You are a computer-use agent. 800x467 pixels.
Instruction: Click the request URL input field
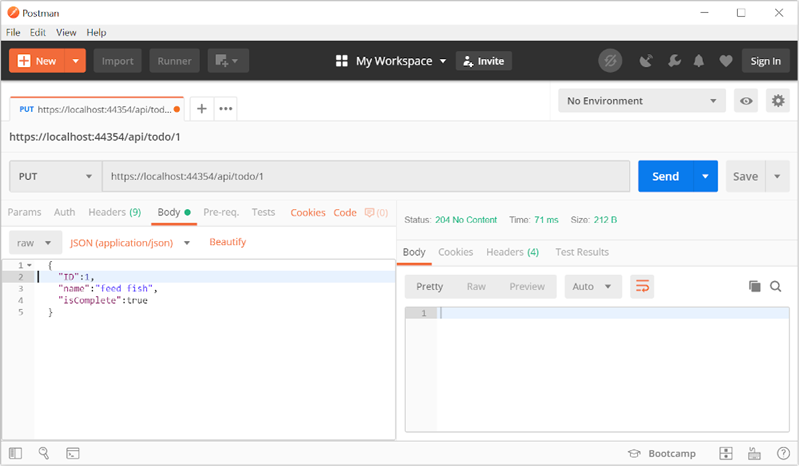pyautogui.click(x=368, y=176)
